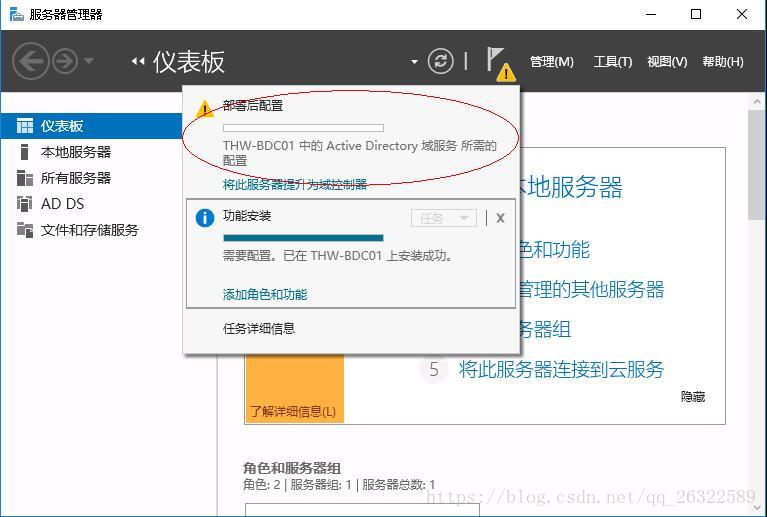This screenshot has width=767, height=517.
Task: Click the 仪表板 grid icon in sidebar
Action: tap(24, 126)
